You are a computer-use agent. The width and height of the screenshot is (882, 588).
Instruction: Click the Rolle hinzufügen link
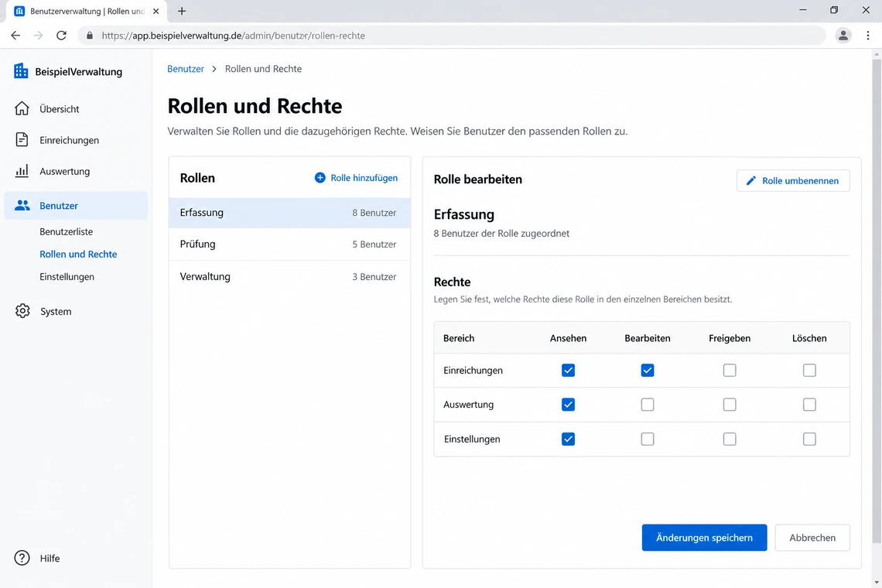coord(356,178)
